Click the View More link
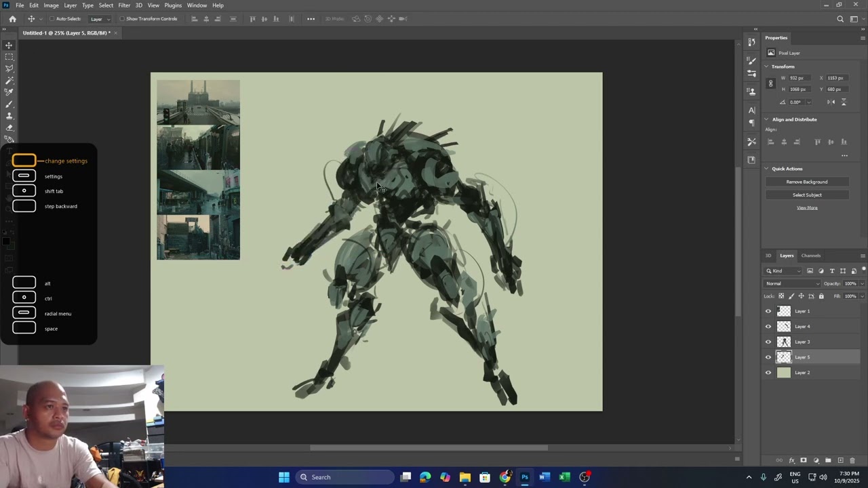Screen dimensions: 868x488 pyautogui.click(x=807, y=207)
